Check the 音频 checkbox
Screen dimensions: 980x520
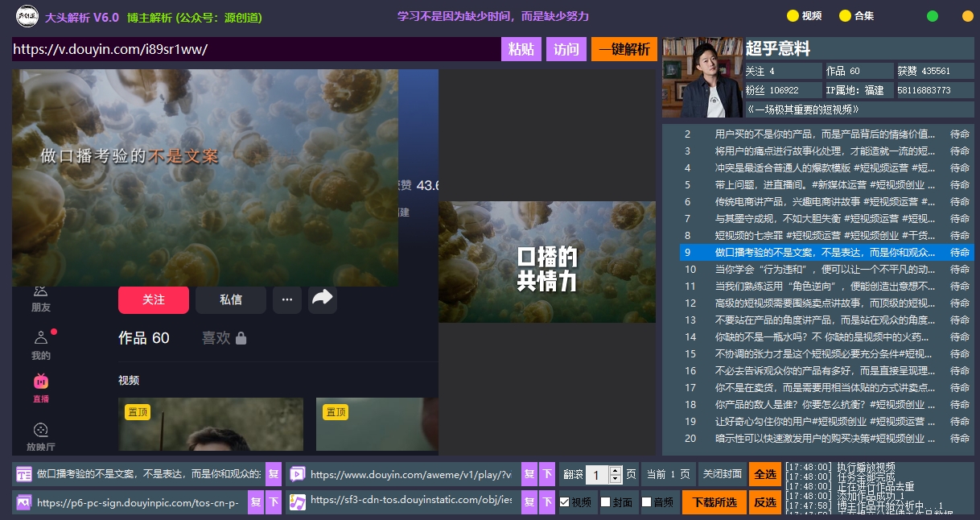tap(647, 501)
